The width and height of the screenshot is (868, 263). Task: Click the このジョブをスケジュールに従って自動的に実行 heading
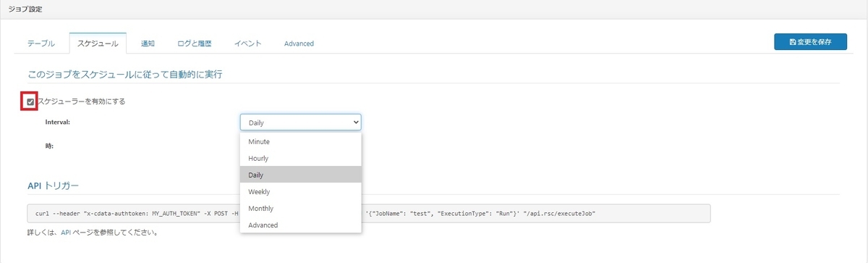click(x=124, y=74)
